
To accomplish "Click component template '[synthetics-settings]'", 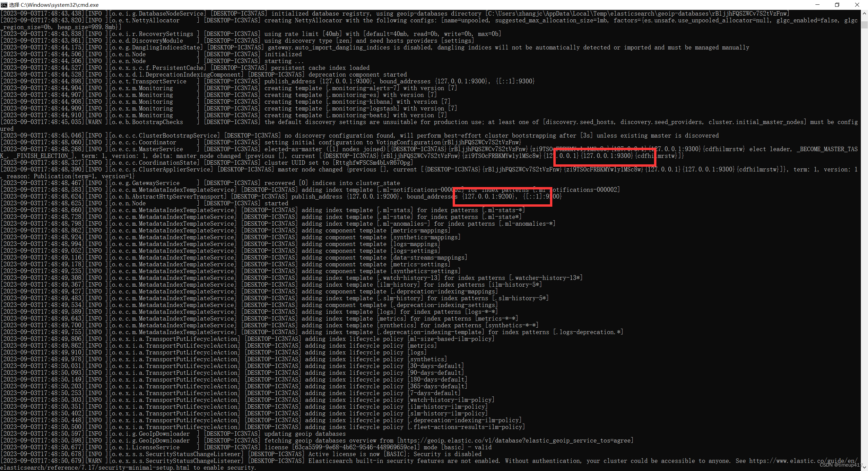I will (x=426, y=271).
